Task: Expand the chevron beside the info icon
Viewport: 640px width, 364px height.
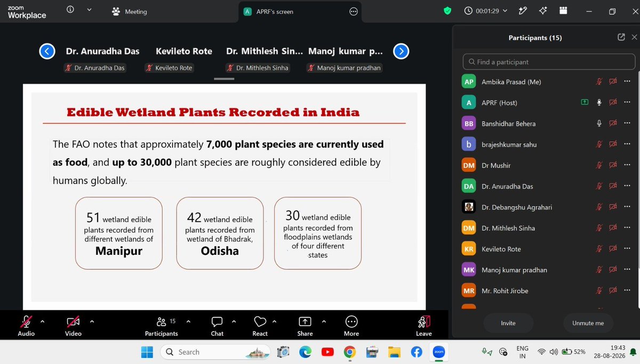Action: (89, 10)
